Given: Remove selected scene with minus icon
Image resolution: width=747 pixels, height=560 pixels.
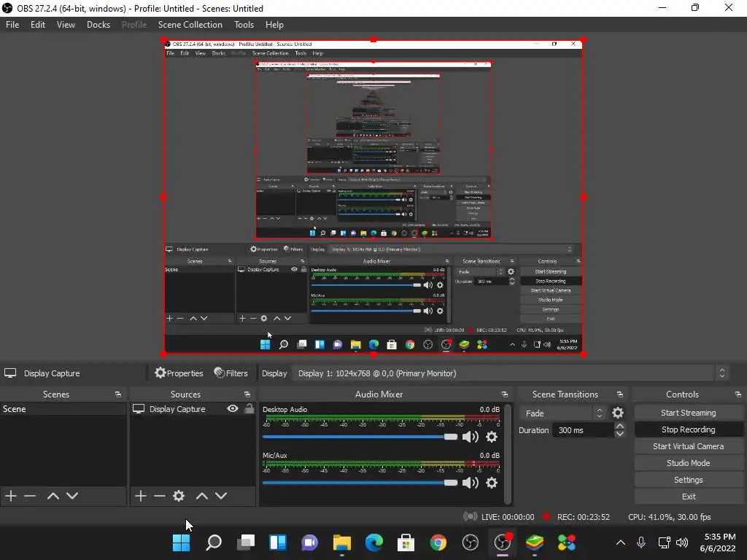Looking at the screenshot, I should 30,496.
